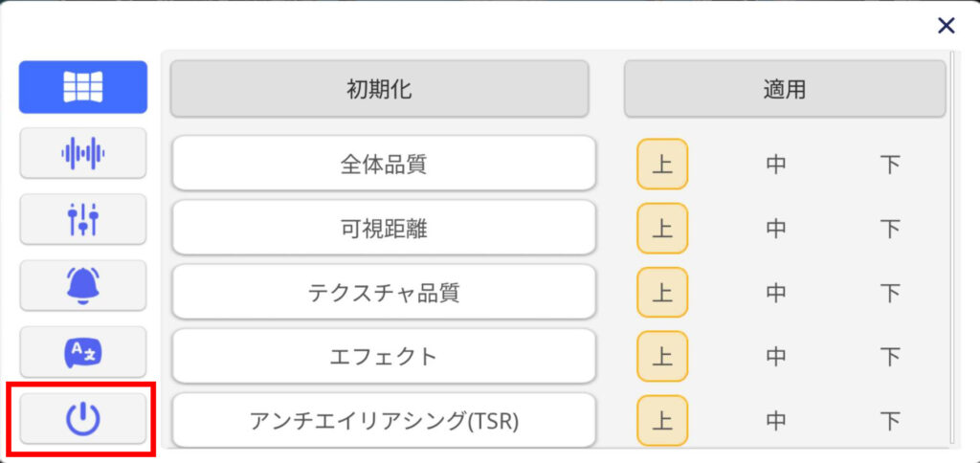
Task: Open the notification bell settings tab
Action: (x=83, y=285)
